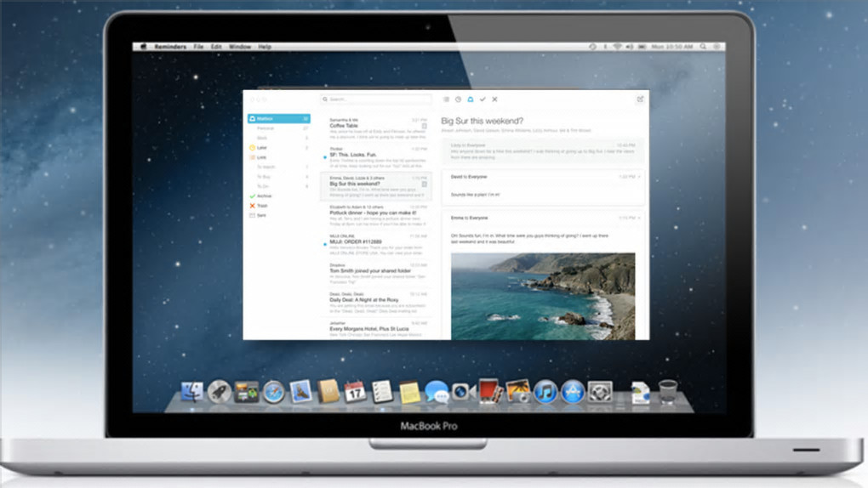Viewport: 868px width, 488px height.
Task: Open Calendar from the Dock
Action: [x=355, y=391]
